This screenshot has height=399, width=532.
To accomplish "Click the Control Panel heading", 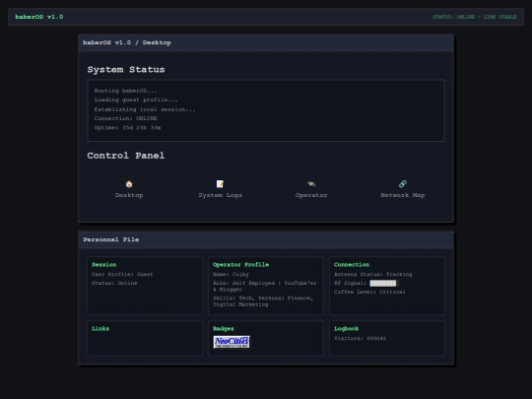I will [126, 156].
